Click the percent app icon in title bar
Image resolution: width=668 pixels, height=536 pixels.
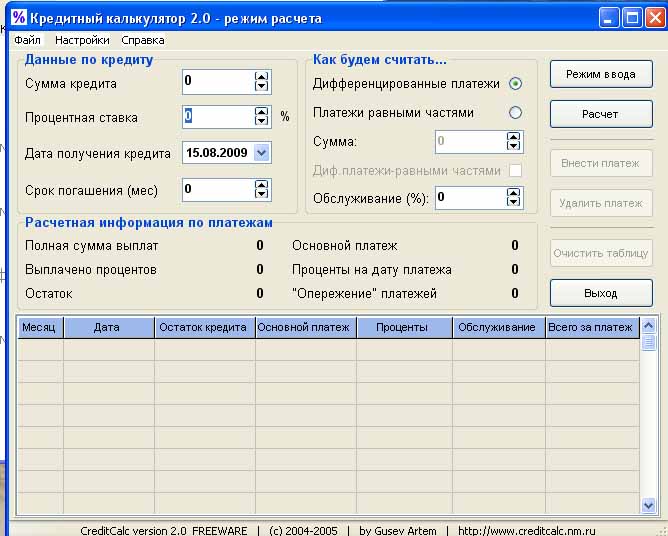click(18, 17)
